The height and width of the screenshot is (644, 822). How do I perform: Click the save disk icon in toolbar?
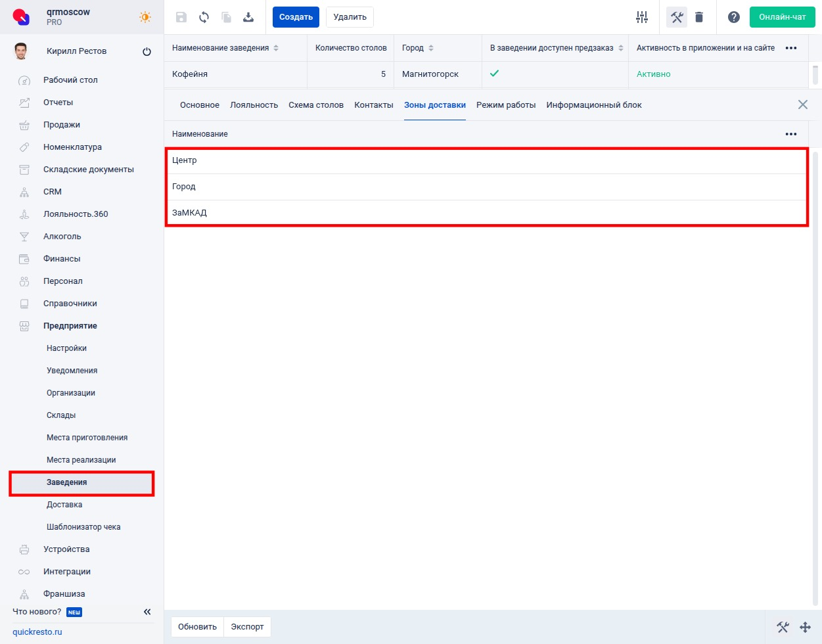tap(181, 17)
